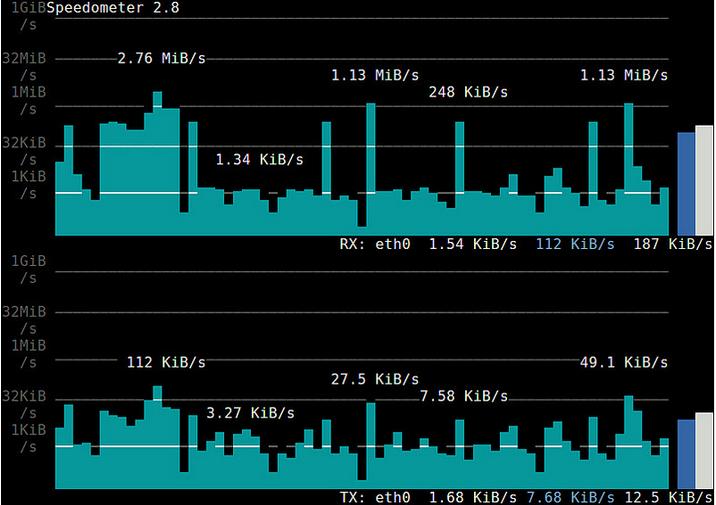Select the TX current rate 1.68 KiB/s
The image size is (716, 505).
tap(473, 497)
